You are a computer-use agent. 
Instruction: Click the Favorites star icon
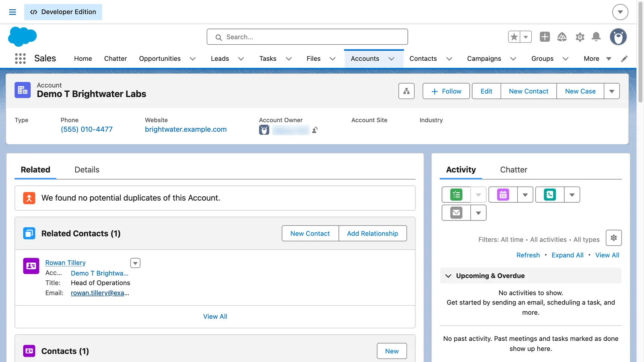click(x=514, y=37)
